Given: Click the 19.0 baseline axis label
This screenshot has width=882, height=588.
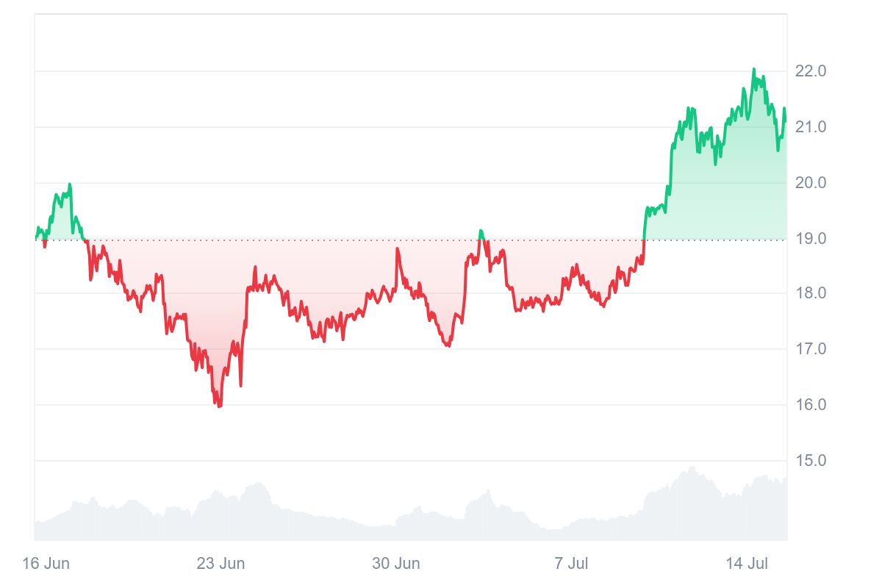Looking at the screenshot, I should [810, 239].
